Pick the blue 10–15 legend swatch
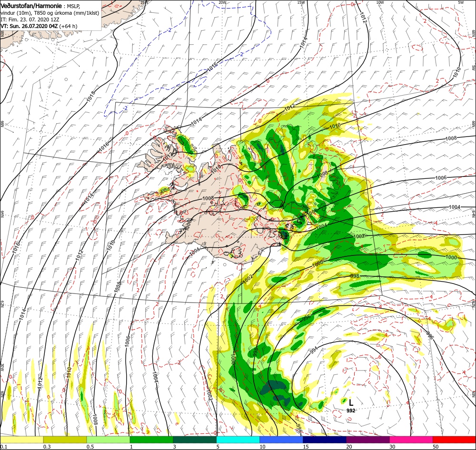 click(281, 440)
